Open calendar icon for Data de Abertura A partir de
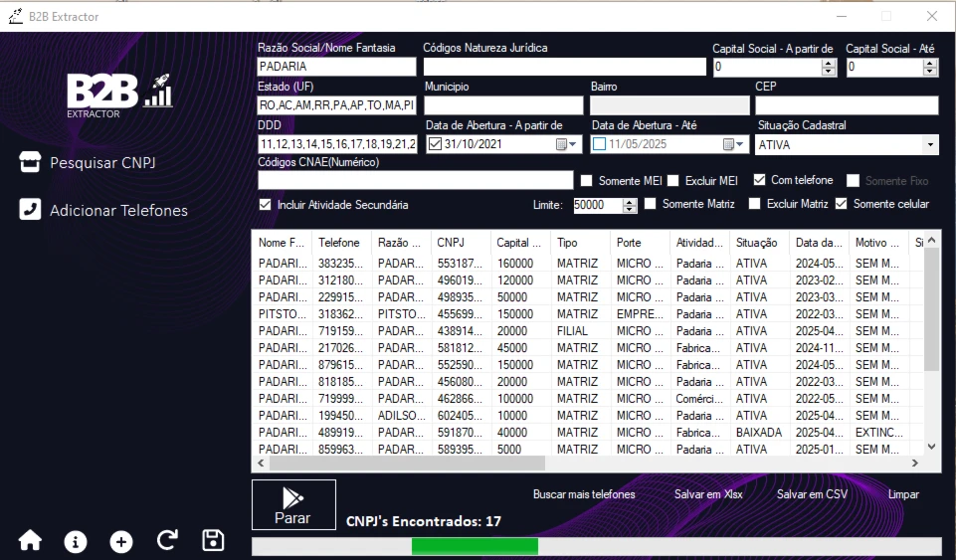 566,144
